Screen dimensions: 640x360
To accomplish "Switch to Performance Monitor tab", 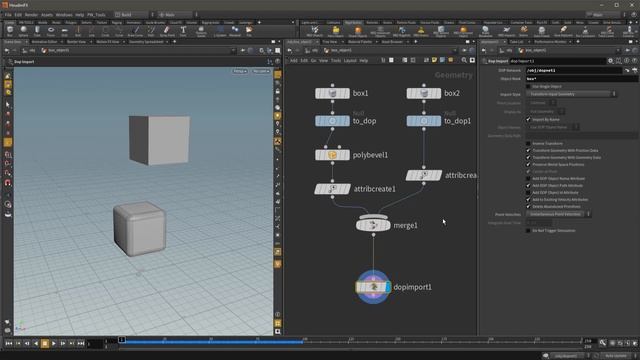I will tap(550, 42).
